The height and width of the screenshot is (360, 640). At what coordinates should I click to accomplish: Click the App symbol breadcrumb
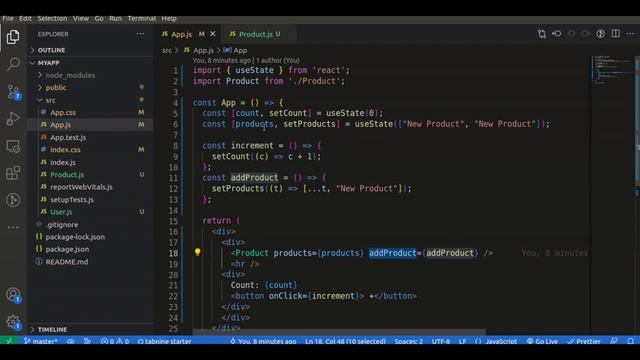click(236, 50)
